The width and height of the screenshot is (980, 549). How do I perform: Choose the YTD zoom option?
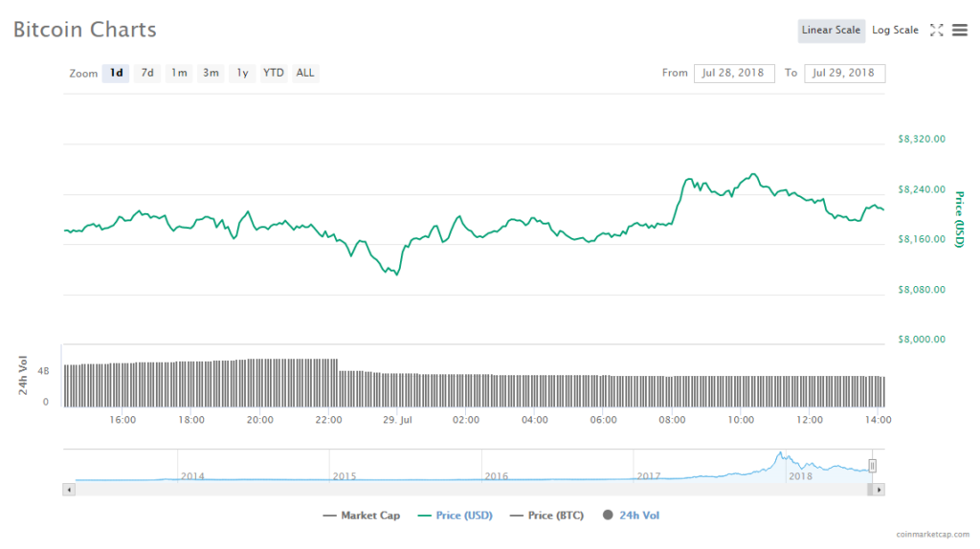pyautogui.click(x=274, y=73)
